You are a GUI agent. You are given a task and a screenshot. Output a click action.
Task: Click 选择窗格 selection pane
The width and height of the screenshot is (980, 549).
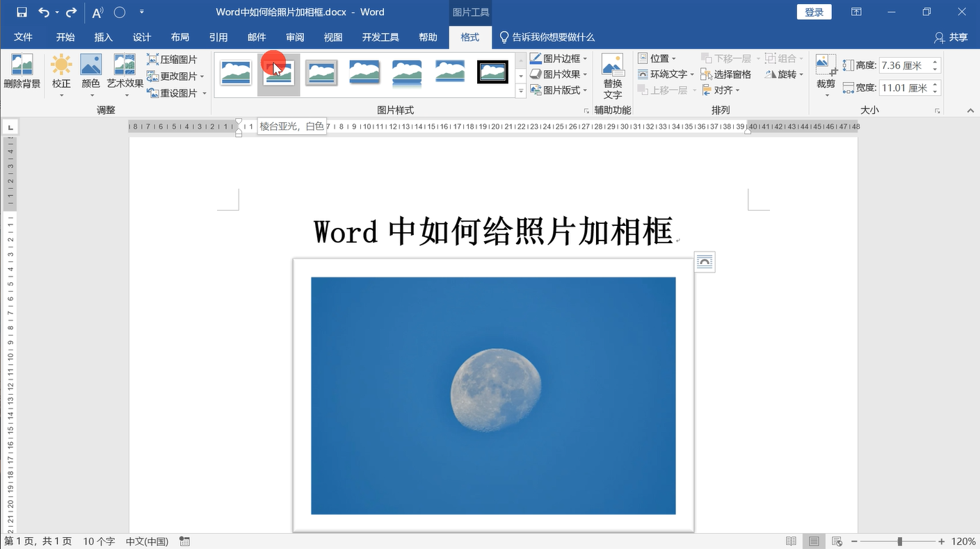coord(726,74)
